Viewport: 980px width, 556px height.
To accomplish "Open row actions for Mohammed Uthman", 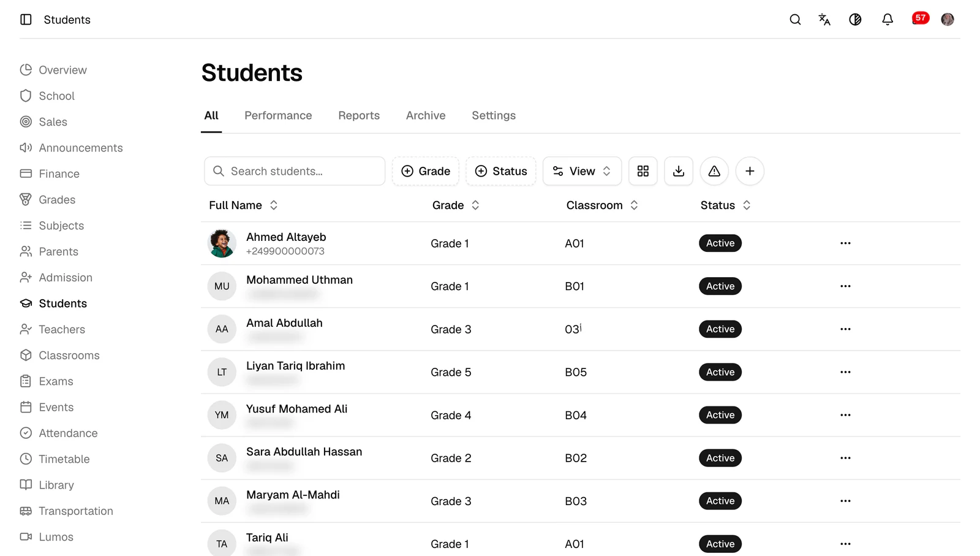I will (845, 286).
